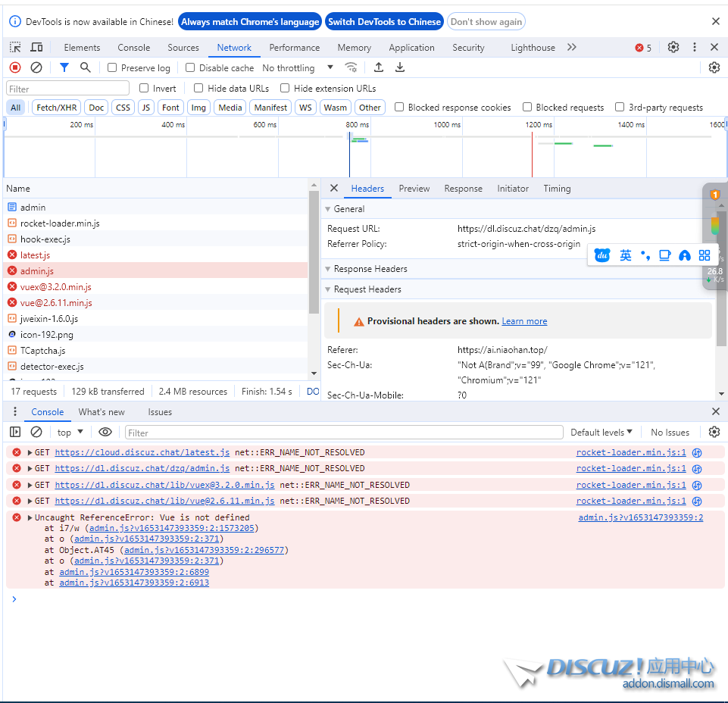Check the Disable cache checkbox
The height and width of the screenshot is (703, 728).
coord(190,67)
